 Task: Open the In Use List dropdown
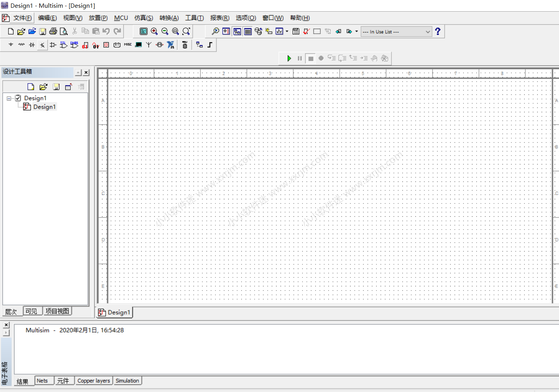point(427,32)
